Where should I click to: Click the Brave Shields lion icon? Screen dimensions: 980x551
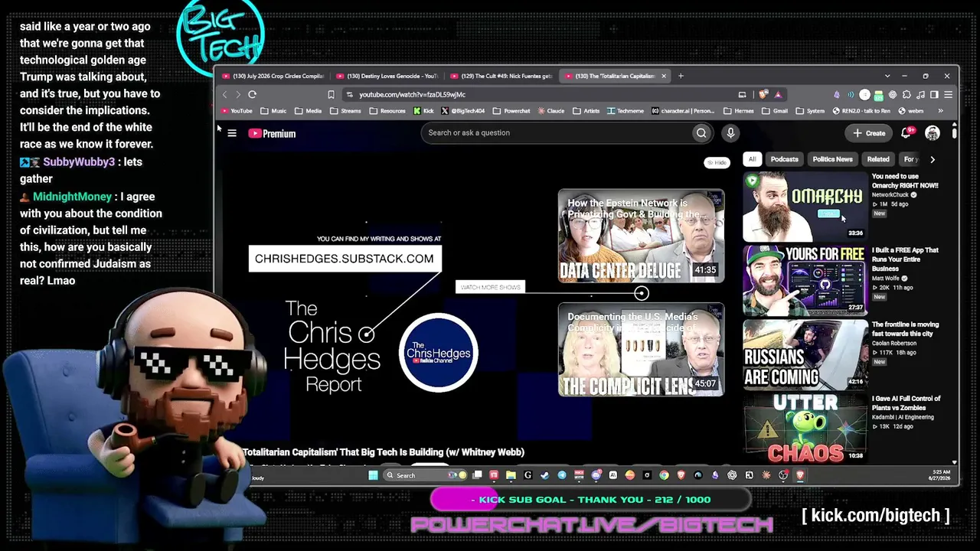click(x=763, y=95)
